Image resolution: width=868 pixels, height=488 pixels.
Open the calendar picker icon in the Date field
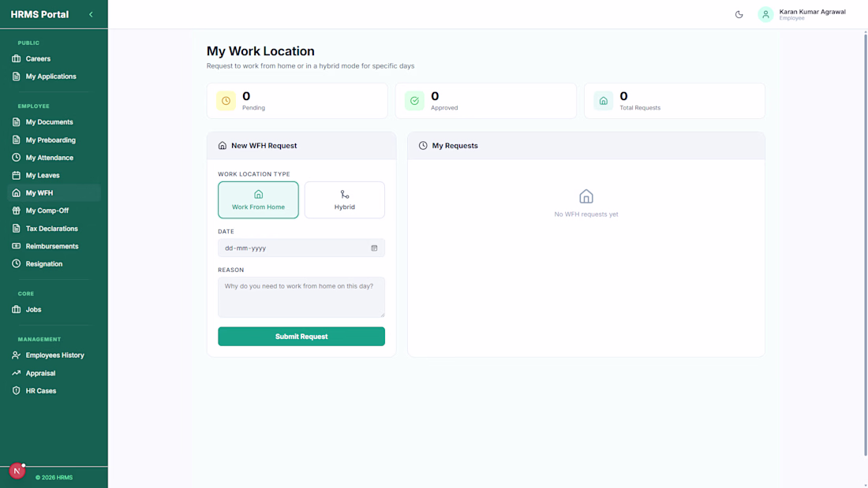tap(374, 248)
